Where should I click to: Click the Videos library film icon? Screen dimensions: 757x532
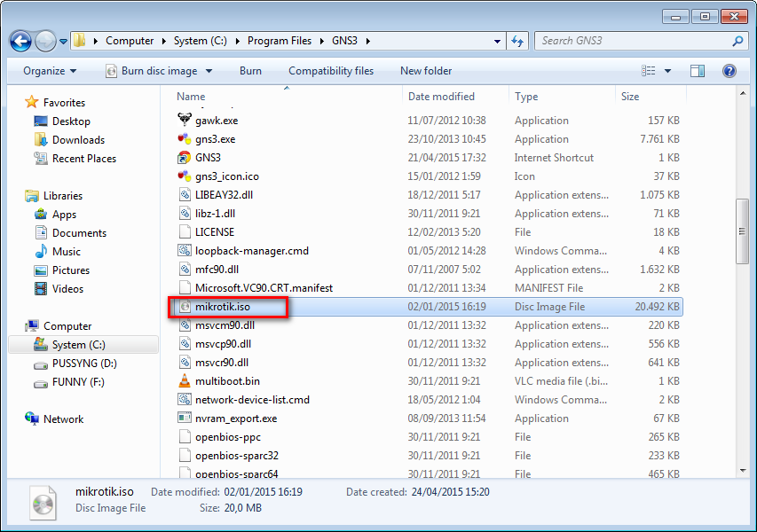(x=41, y=288)
